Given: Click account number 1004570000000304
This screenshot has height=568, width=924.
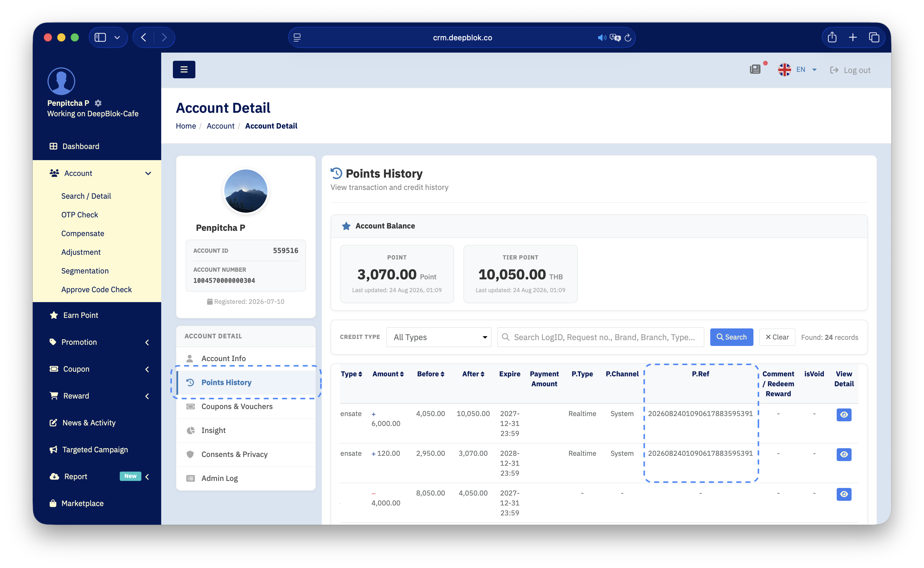Looking at the screenshot, I should coord(224,280).
